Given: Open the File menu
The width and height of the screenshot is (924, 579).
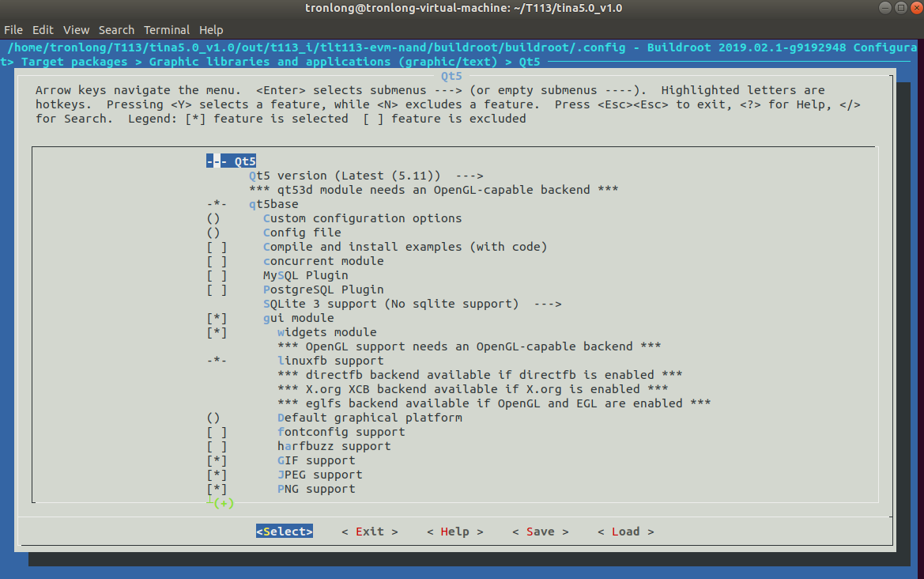Looking at the screenshot, I should point(13,29).
